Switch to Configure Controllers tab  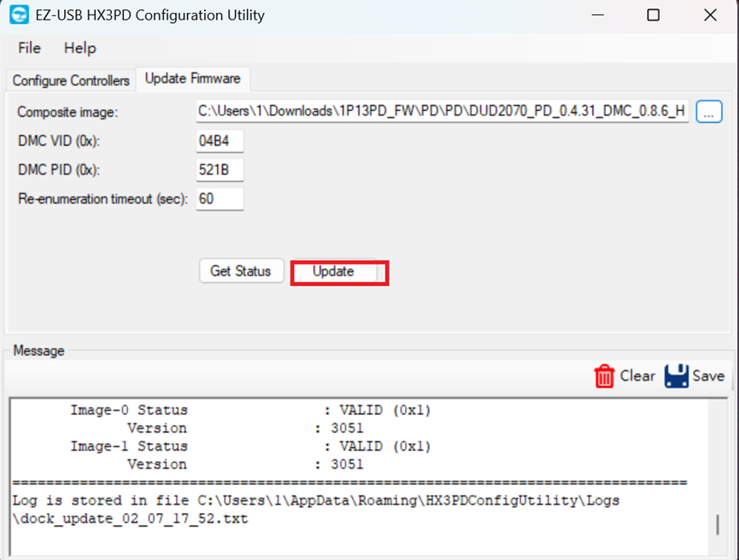click(x=71, y=80)
